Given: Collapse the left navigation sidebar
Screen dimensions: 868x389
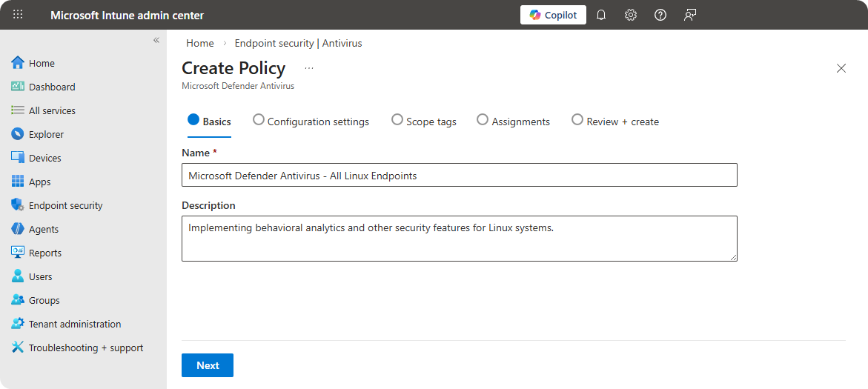Looking at the screenshot, I should [x=156, y=40].
